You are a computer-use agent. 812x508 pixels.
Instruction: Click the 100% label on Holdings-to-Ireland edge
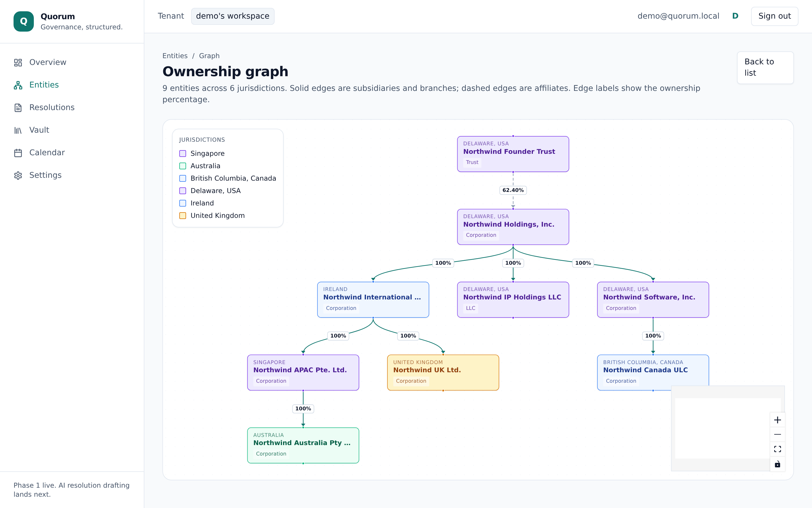coord(443,263)
